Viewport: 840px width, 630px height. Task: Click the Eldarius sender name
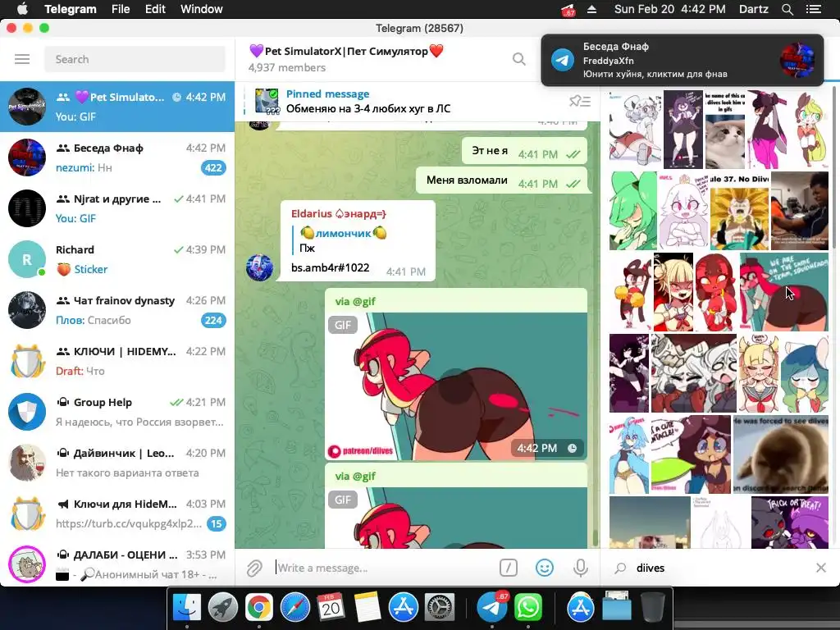click(x=339, y=214)
